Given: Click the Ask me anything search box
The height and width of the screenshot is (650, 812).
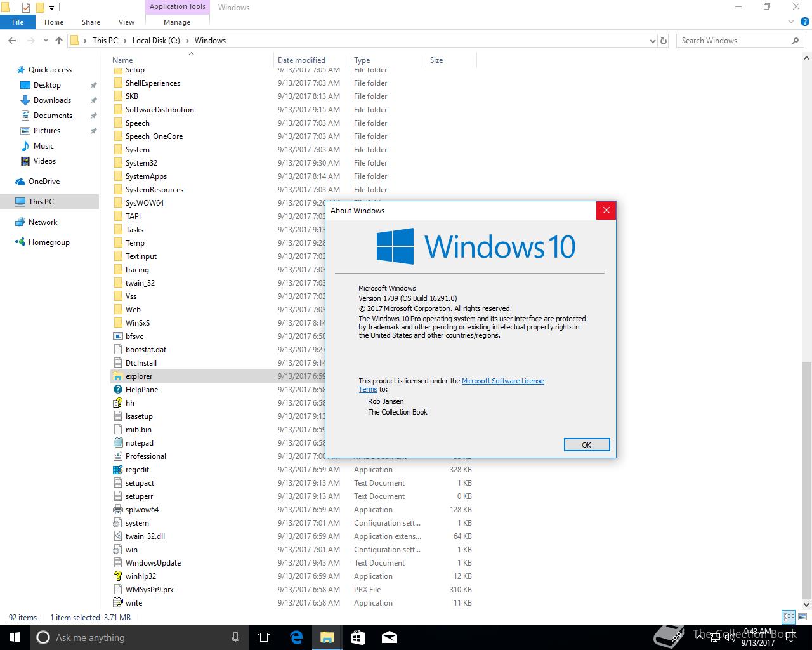Looking at the screenshot, I should point(139,637).
